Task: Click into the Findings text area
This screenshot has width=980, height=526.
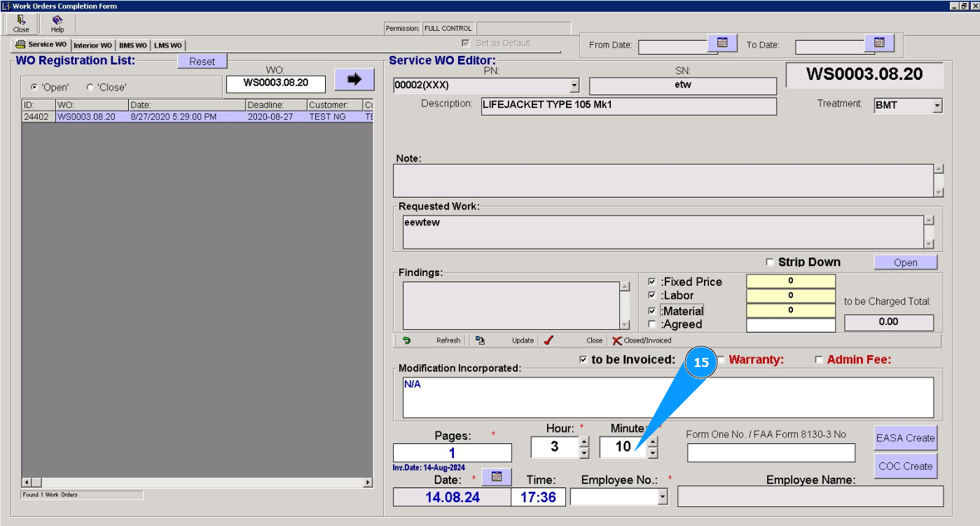Action: (511, 305)
